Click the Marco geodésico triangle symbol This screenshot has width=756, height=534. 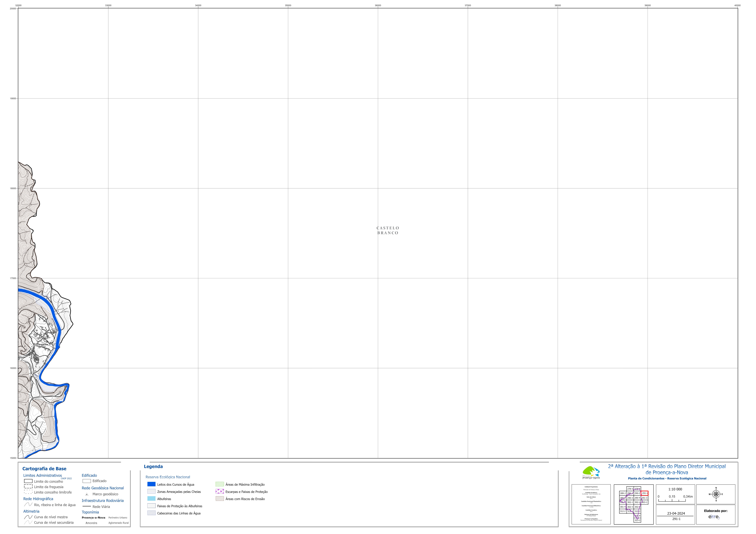coord(87,494)
